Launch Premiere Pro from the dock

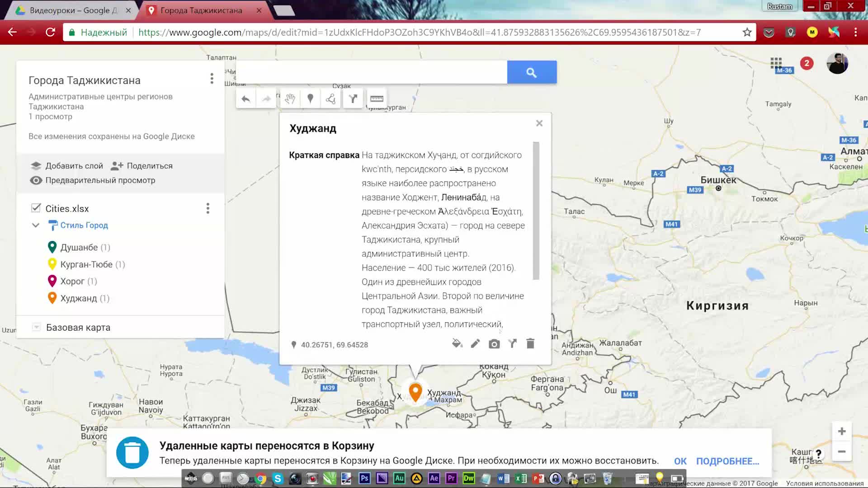pos(451,478)
